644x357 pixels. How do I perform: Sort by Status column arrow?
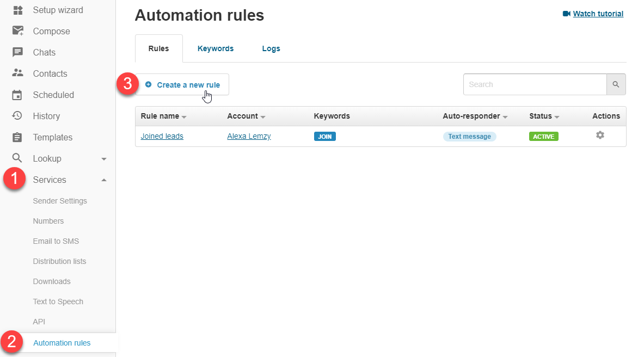click(557, 117)
